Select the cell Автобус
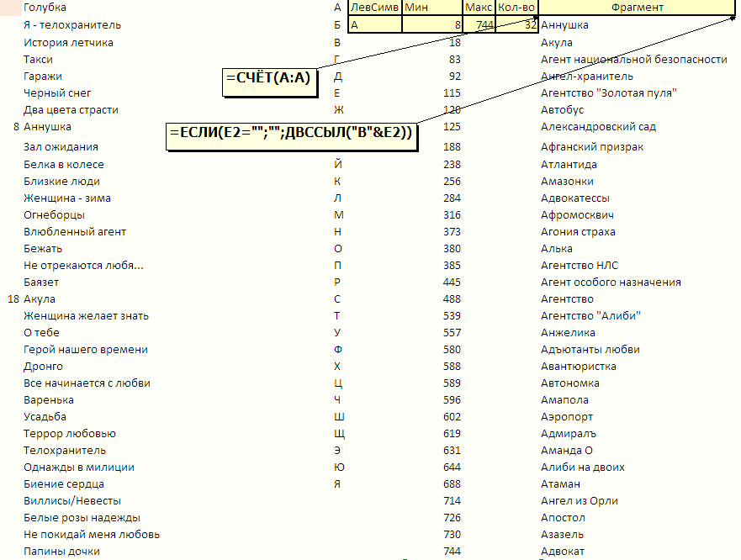 click(563, 109)
